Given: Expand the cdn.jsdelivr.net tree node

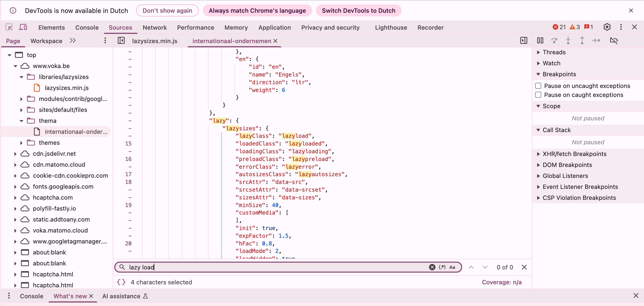Looking at the screenshot, I should (x=15, y=154).
